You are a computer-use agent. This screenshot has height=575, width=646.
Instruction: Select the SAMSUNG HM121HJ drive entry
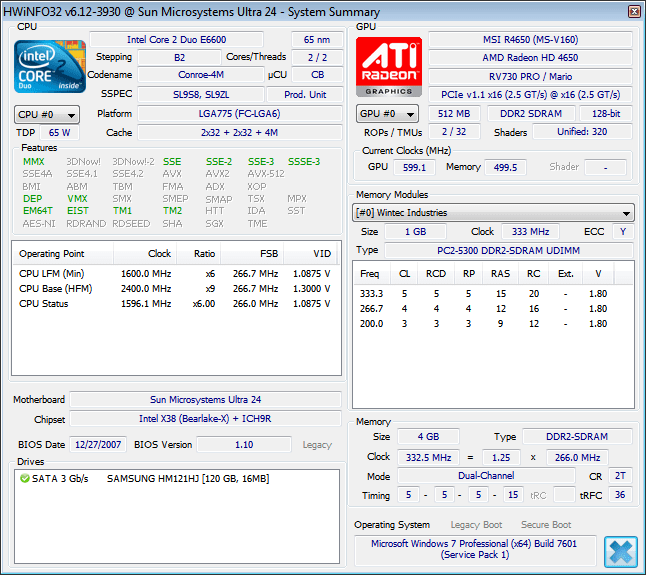pyautogui.click(x=144, y=479)
